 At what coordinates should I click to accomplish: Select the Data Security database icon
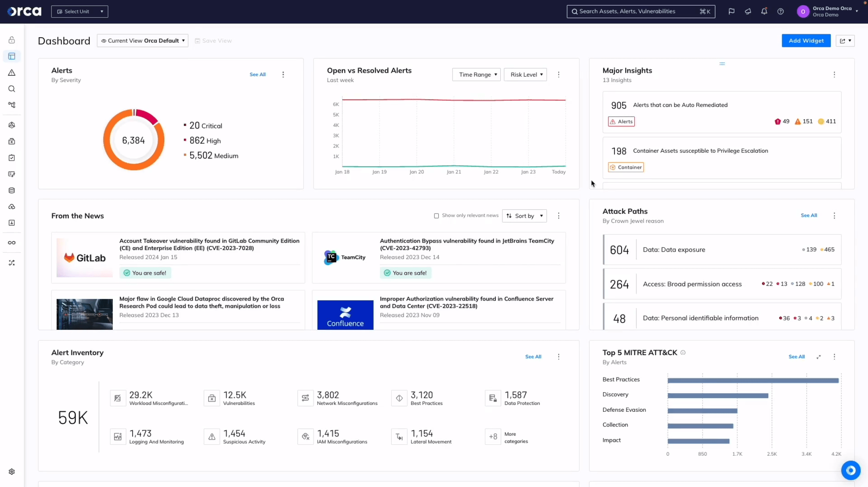pos(11,190)
